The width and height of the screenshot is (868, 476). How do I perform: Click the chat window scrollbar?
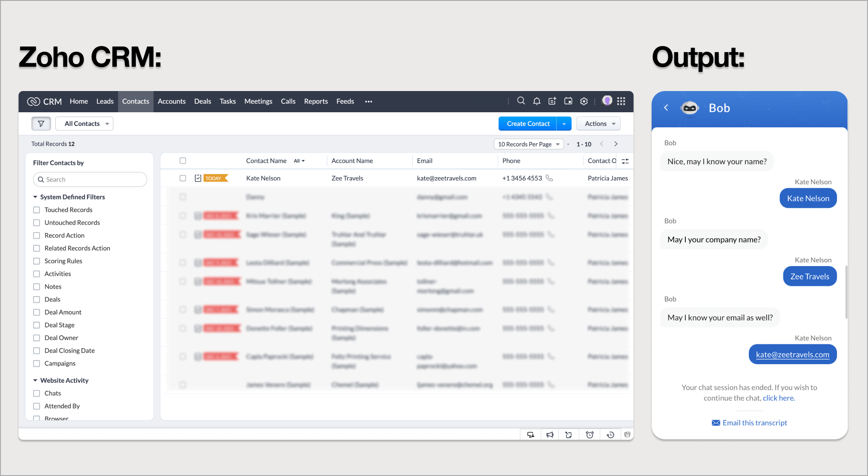click(846, 292)
